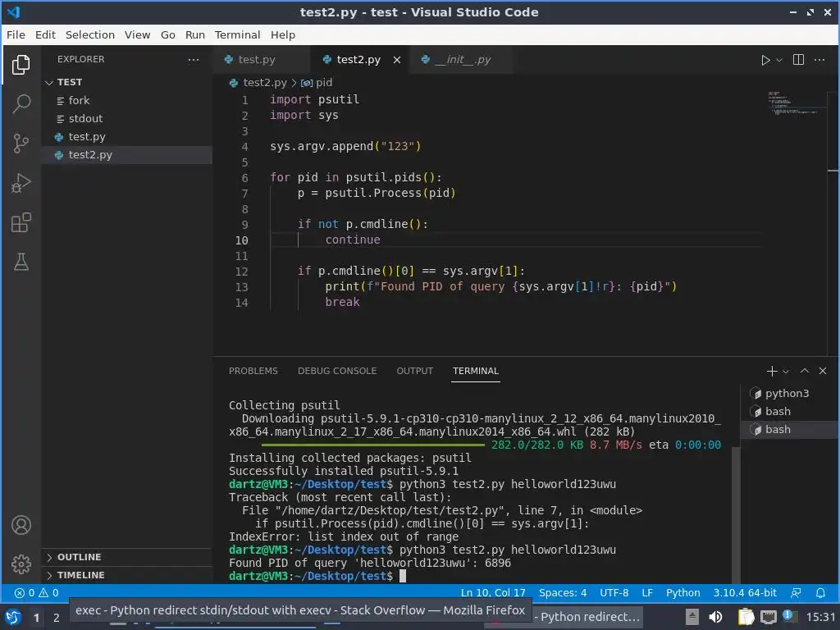
Task: Open the volume control in system tray
Action: coord(715,617)
